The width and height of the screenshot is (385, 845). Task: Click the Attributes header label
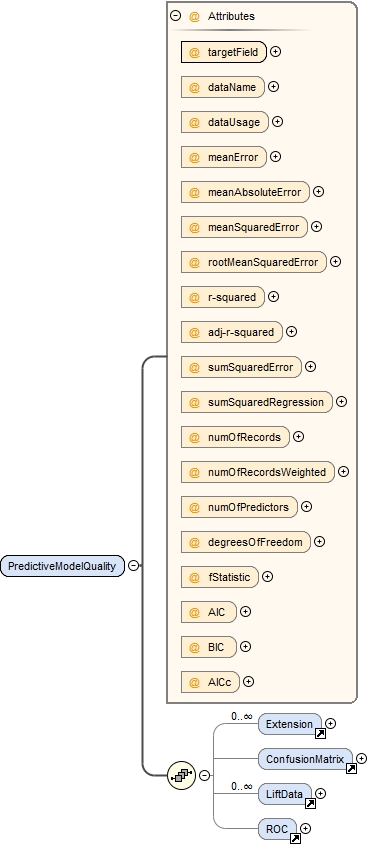pyautogui.click(x=231, y=16)
